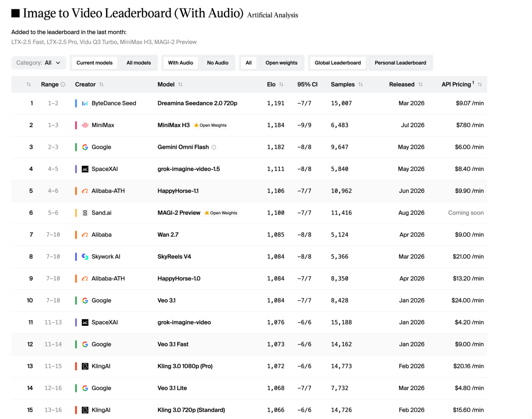Click the Veo 3.1 Lite model name
The height and width of the screenshot is (419, 532).
tap(172, 388)
